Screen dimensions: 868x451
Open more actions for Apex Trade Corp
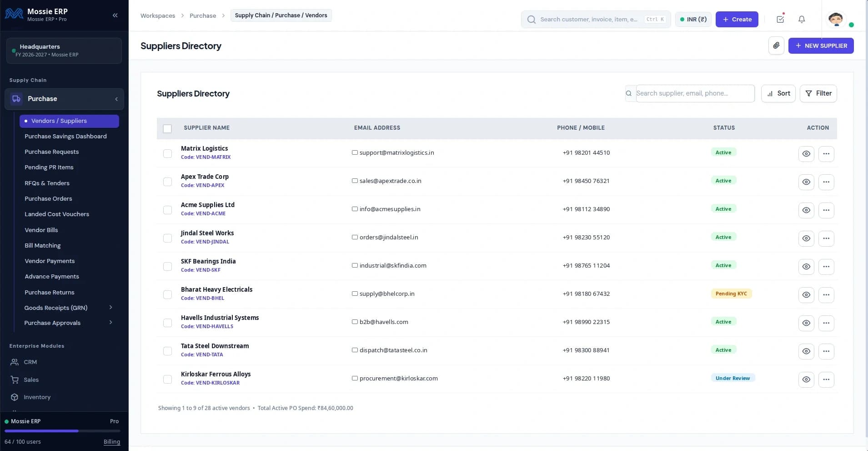pos(826,182)
